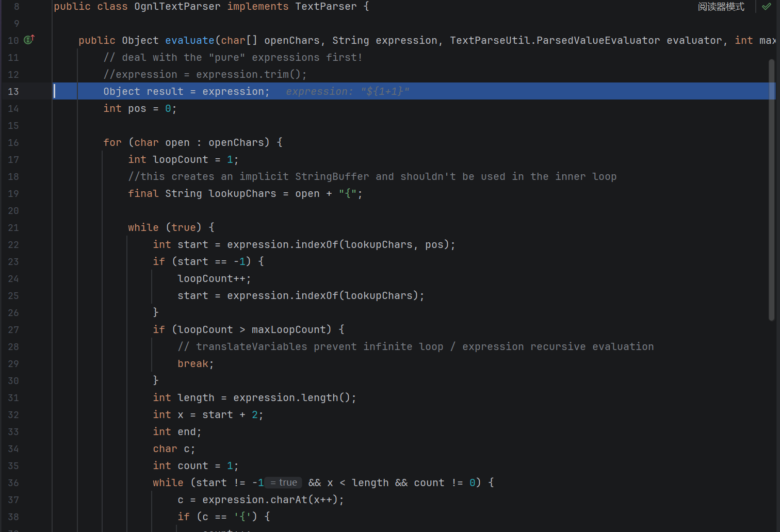The height and width of the screenshot is (532, 780).
Task: Click the 'int pos = 0;' statement
Action: 140,108
